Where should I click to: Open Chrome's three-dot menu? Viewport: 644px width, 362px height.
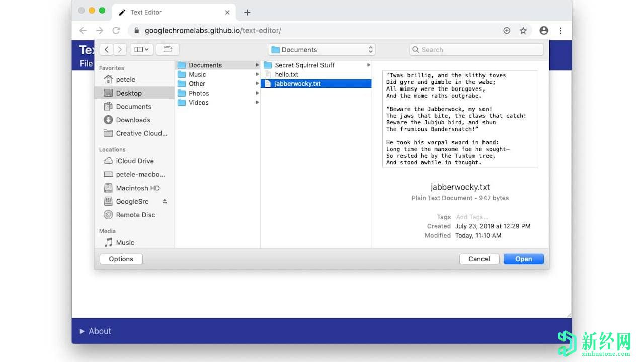(x=561, y=30)
